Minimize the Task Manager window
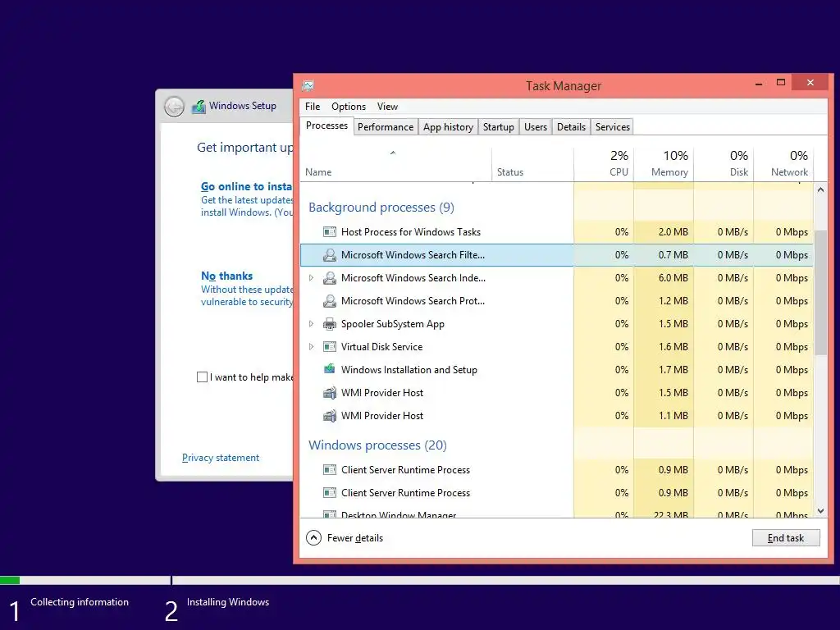This screenshot has height=630, width=840. [759, 84]
